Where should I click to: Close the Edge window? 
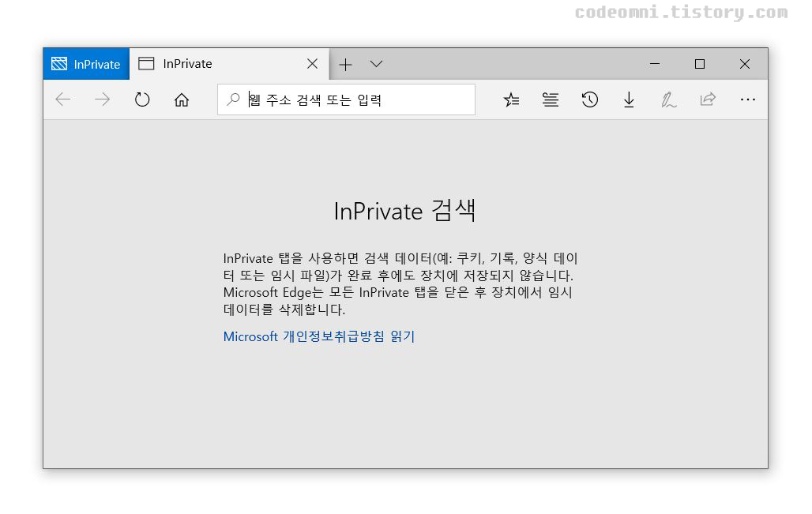745,64
